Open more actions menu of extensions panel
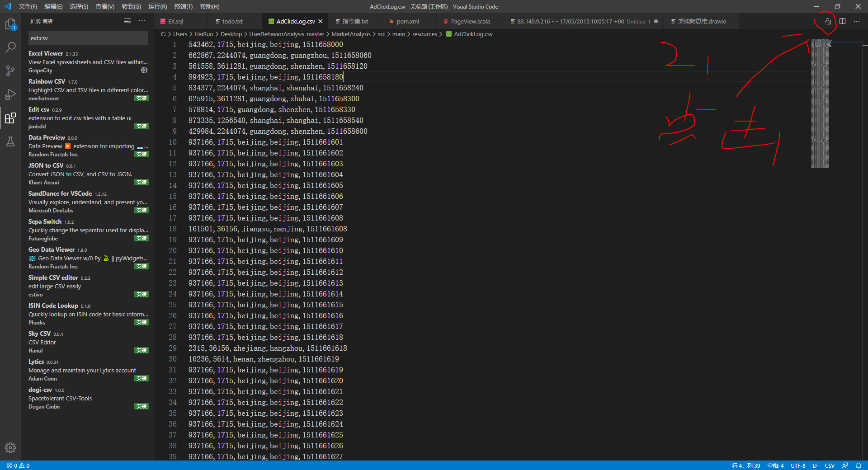 coord(142,21)
